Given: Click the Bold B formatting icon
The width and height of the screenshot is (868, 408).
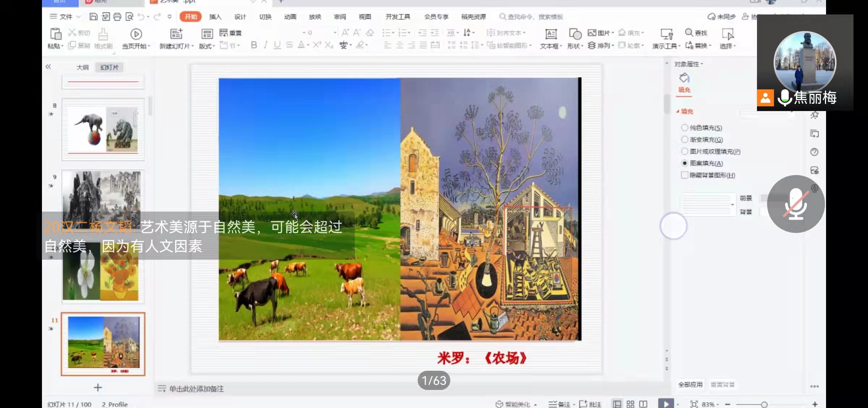Looking at the screenshot, I should [254, 45].
